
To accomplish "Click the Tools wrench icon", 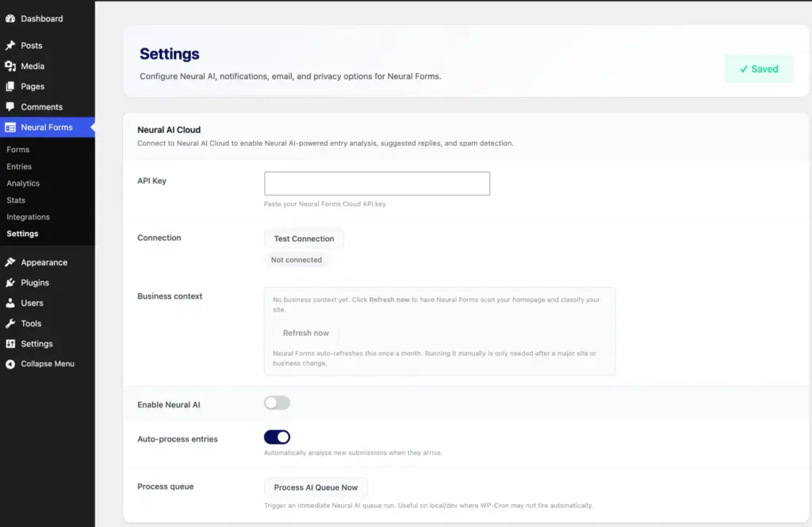I will 10,323.
